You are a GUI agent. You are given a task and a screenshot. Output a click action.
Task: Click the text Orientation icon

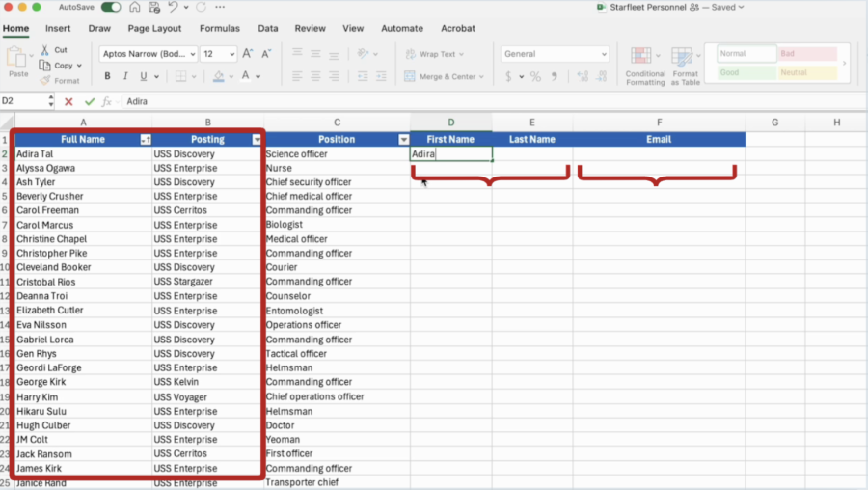[x=364, y=54]
